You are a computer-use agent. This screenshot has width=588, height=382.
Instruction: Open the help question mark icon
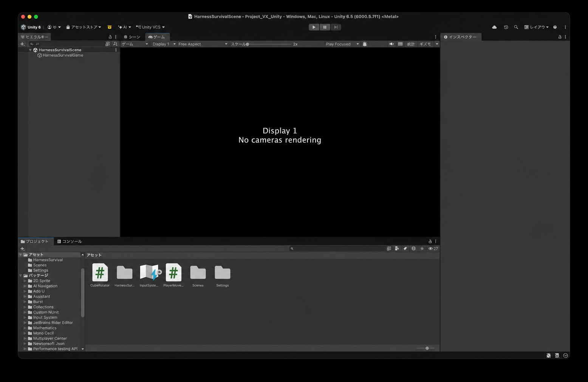point(555,27)
